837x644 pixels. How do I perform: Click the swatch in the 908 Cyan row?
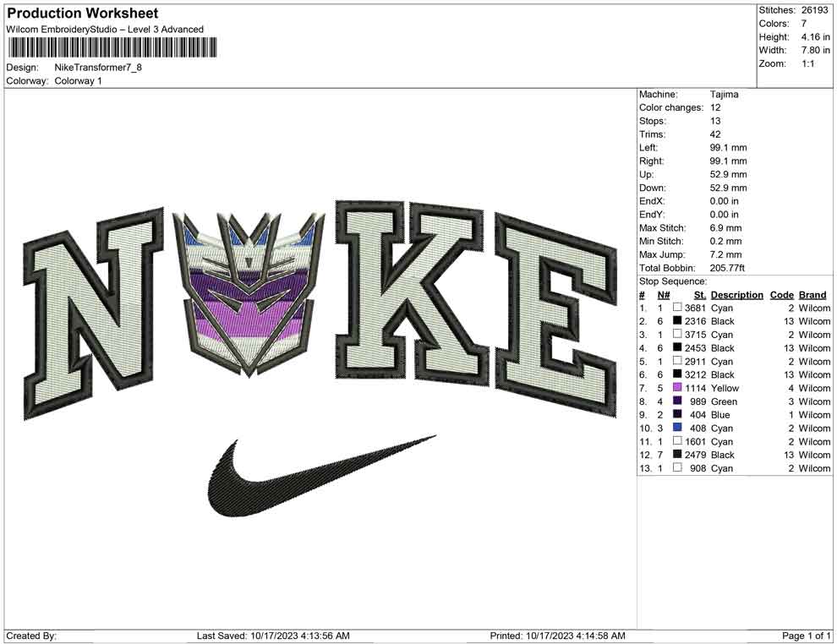[677, 467]
